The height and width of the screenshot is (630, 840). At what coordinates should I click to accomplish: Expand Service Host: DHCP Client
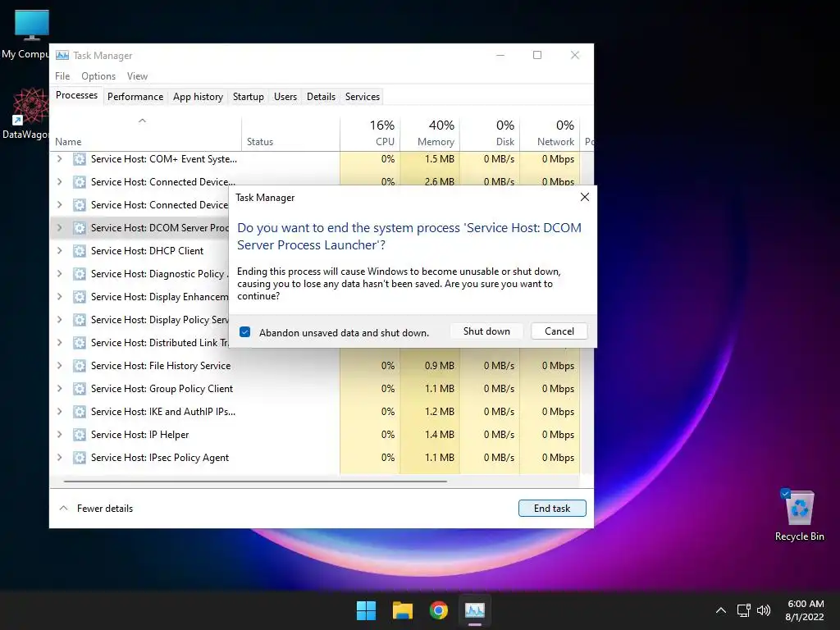coord(59,251)
